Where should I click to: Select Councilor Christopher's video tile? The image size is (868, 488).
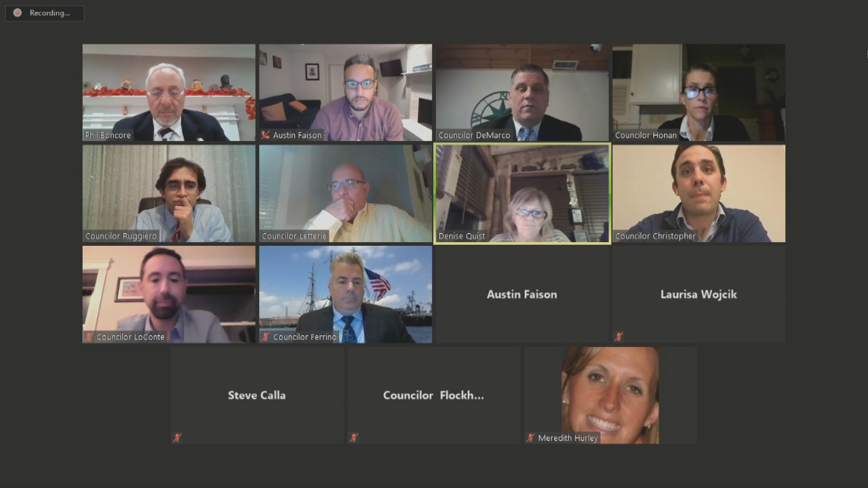(699, 193)
